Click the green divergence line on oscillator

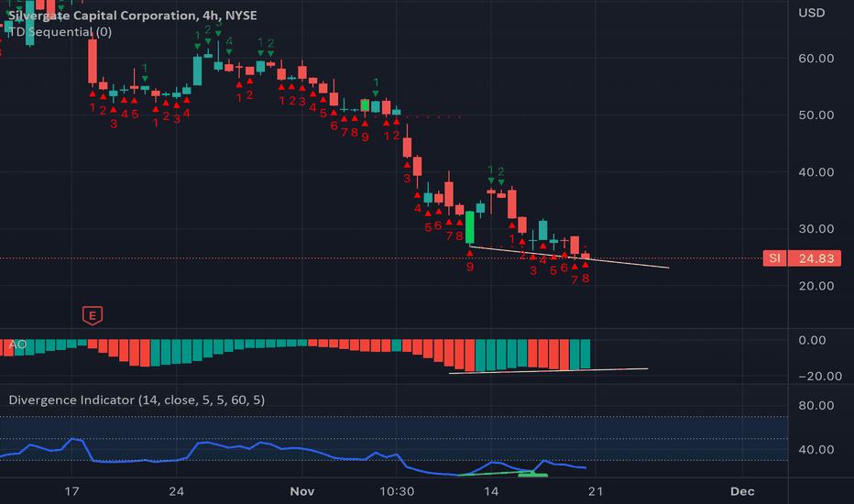click(495, 473)
